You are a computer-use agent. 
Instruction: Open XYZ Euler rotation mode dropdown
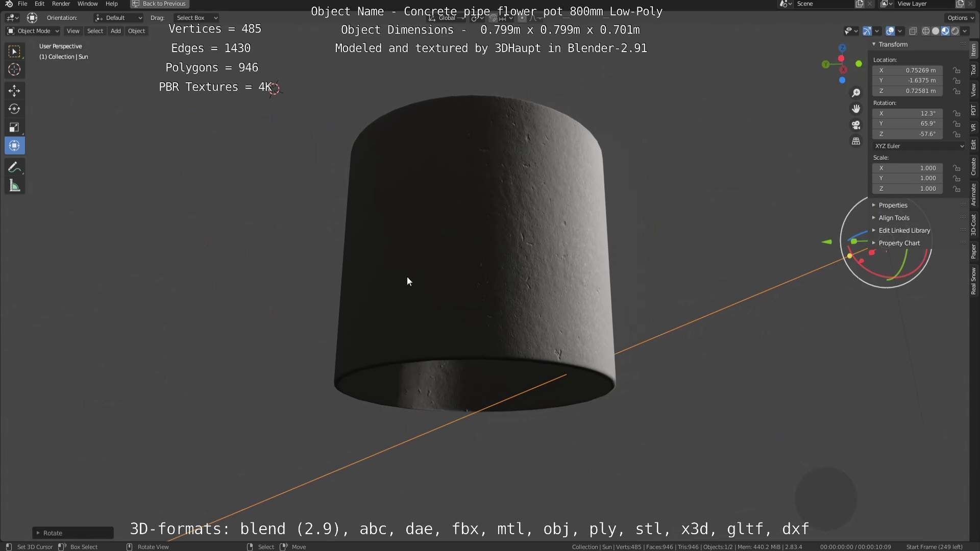919,146
